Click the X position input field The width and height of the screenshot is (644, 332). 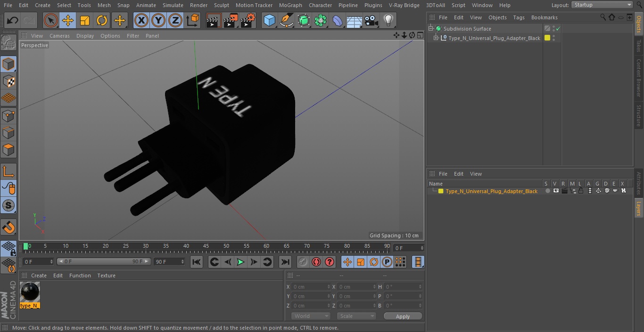point(311,287)
